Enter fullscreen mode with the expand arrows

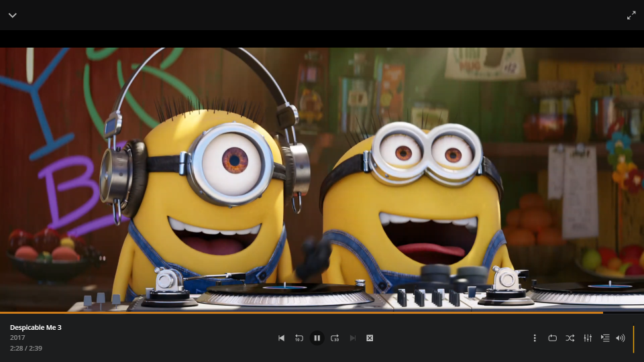point(631,15)
